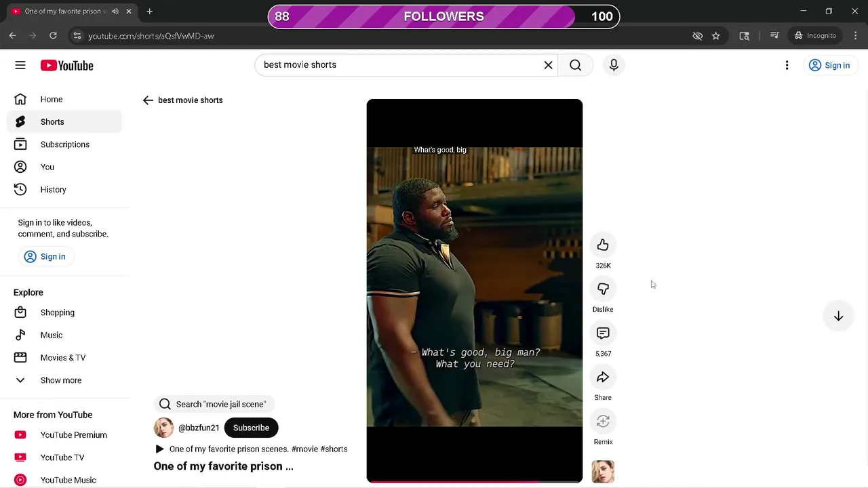Bookmark this page with the star icon
Screen dimensions: 868x488
tap(715, 36)
